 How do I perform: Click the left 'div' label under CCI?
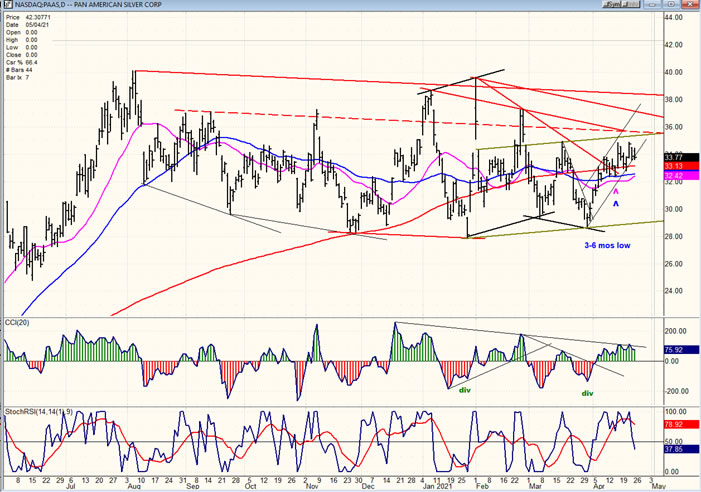click(x=465, y=390)
